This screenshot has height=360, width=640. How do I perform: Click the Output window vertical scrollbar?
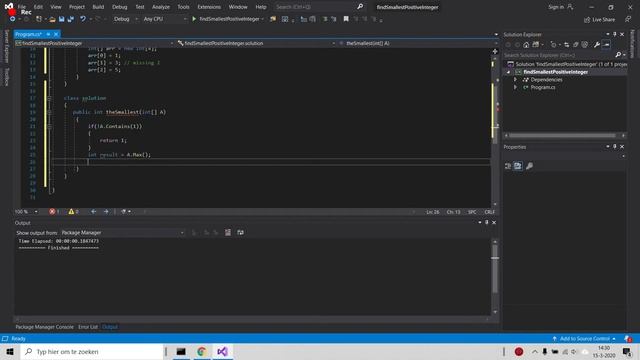pos(495,269)
